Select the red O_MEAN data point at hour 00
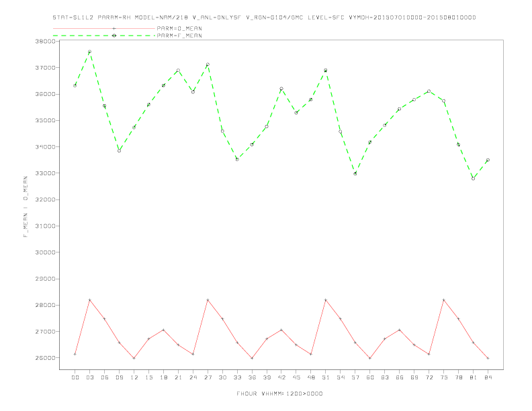 tap(75, 354)
